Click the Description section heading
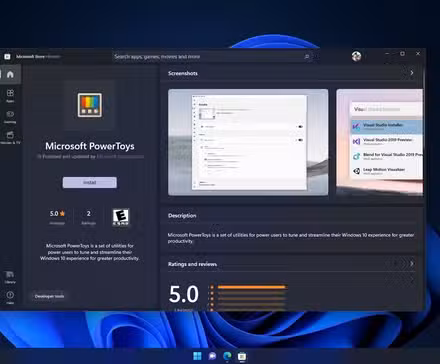This screenshot has height=364, width=440. click(x=182, y=215)
